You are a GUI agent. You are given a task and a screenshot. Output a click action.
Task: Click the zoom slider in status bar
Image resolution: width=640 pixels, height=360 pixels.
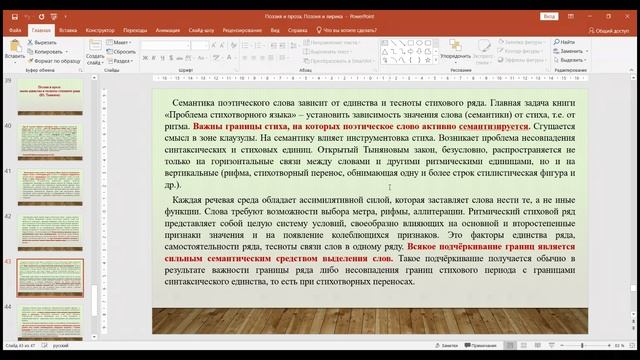(585, 345)
